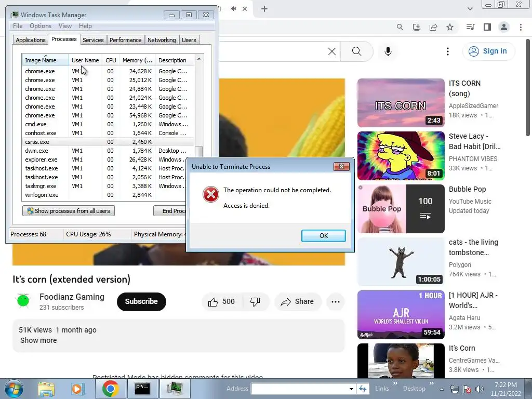
Task: Select the dwm.exe process row
Action: [108, 151]
